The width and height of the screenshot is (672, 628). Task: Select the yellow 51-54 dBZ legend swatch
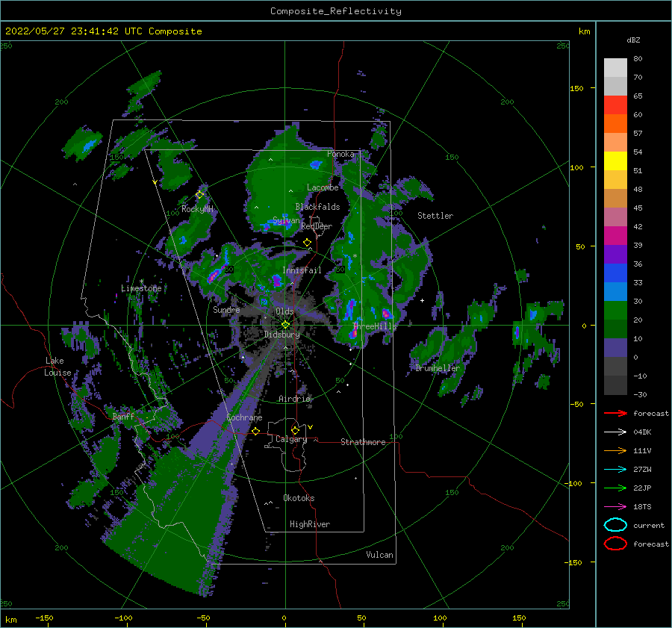pyautogui.click(x=615, y=161)
